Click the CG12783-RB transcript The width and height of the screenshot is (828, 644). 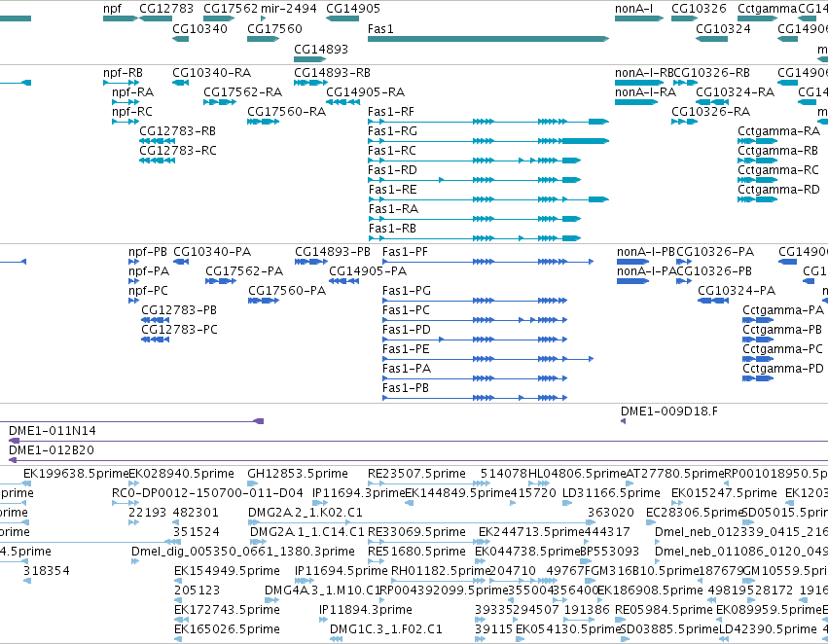(157, 141)
